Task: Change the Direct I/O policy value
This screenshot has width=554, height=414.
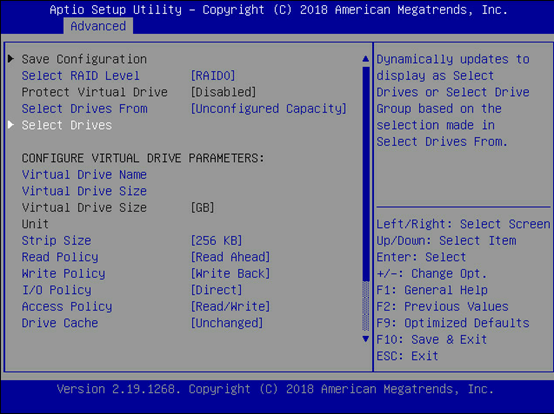Action: (x=216, y=290)
